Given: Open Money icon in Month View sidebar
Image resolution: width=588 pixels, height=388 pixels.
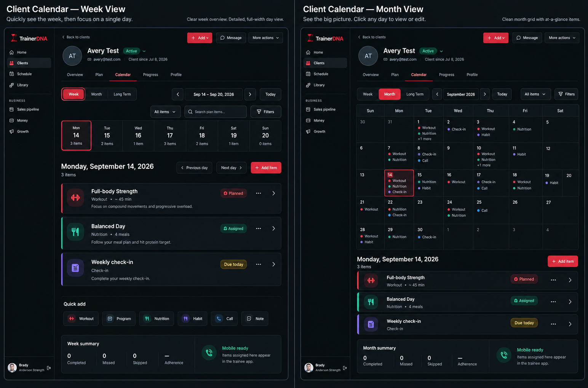Looking at the screenshot, I should tap(308, 120).
